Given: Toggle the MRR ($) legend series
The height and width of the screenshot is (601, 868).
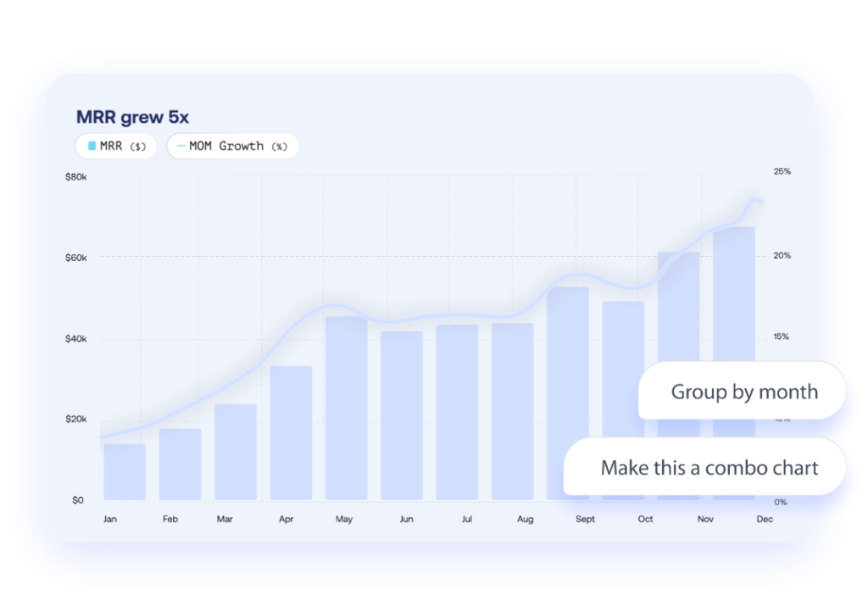Looking at the screenshot, I should point(116,146).
